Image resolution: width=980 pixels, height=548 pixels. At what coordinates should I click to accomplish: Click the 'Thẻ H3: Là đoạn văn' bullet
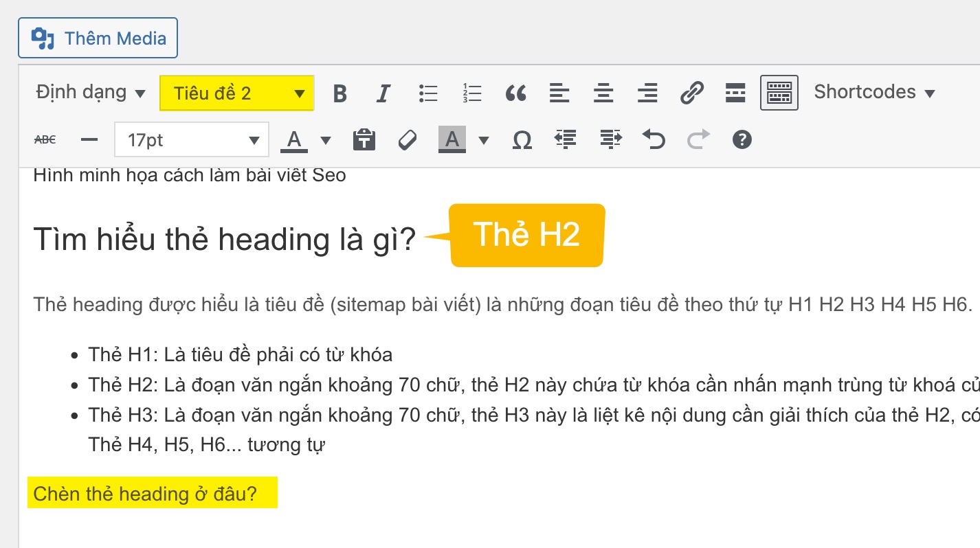tap(534, 415)
